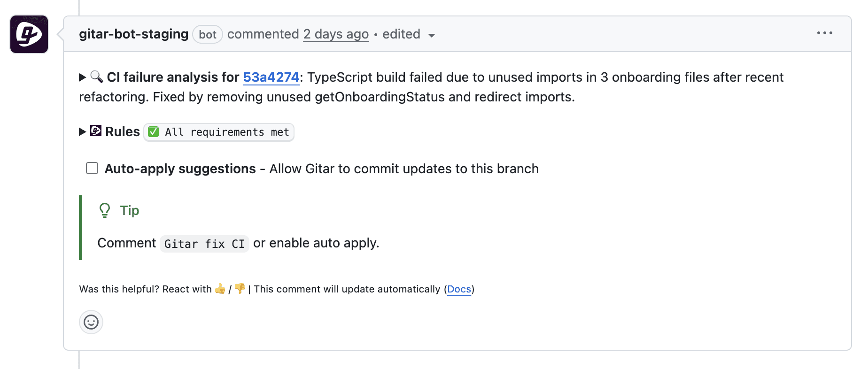Click the magnifying glass CI analysis icon

click(x=97, y=77)
